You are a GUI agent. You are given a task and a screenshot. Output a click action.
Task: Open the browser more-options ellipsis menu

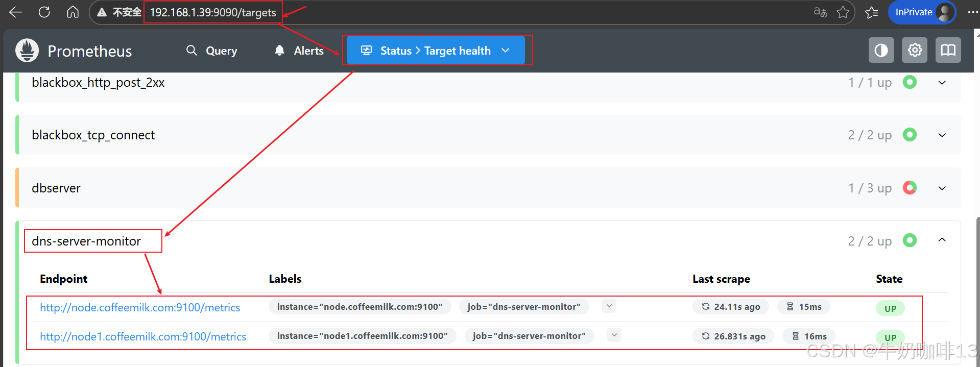click(x=973, y=12)
